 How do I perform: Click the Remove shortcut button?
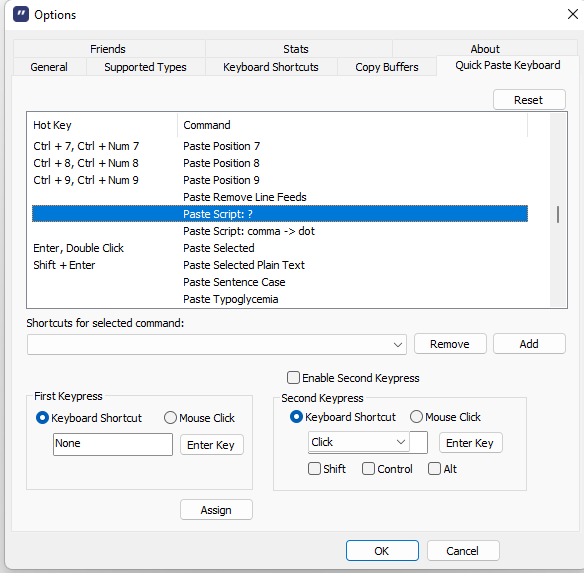tap(450, 344)
